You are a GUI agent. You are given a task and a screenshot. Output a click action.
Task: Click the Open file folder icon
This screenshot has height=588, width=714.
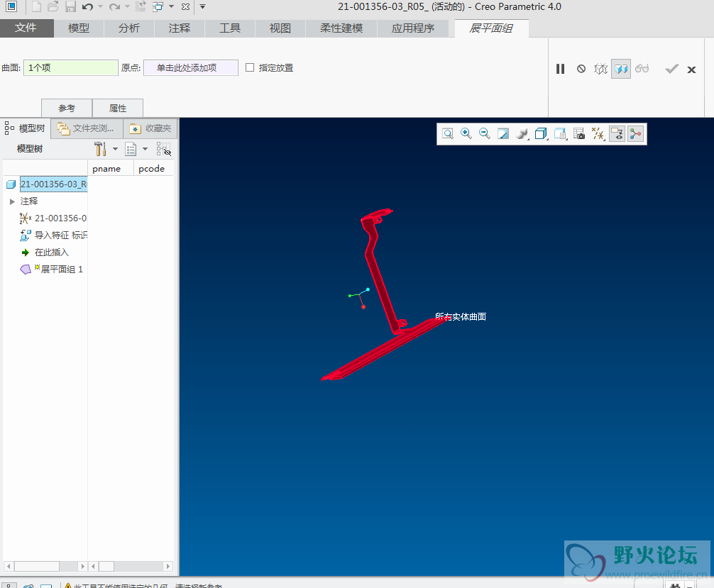coord(53,7)
